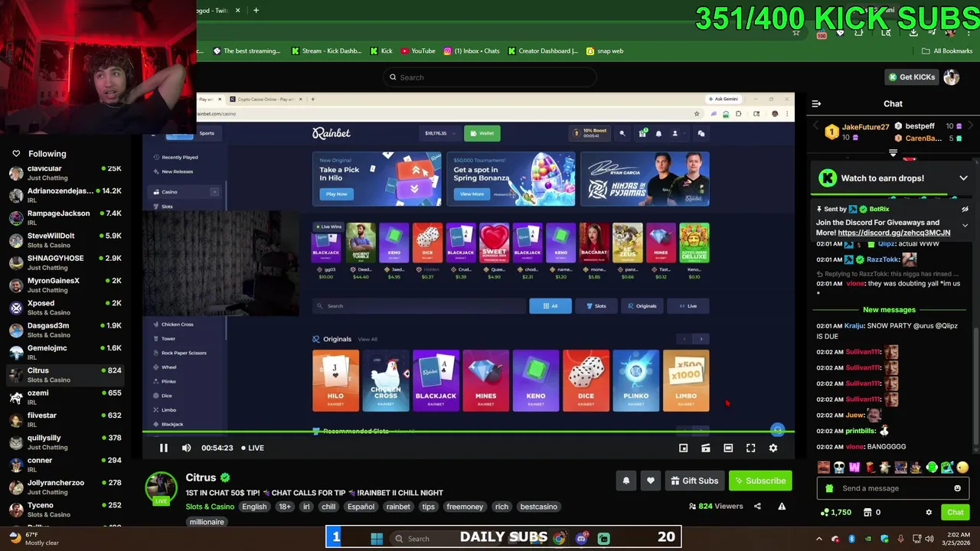This screenshot has width=980, height=551.
Task: Open the Creator Dashboard bookmark
Action: [x=543, y=51]
